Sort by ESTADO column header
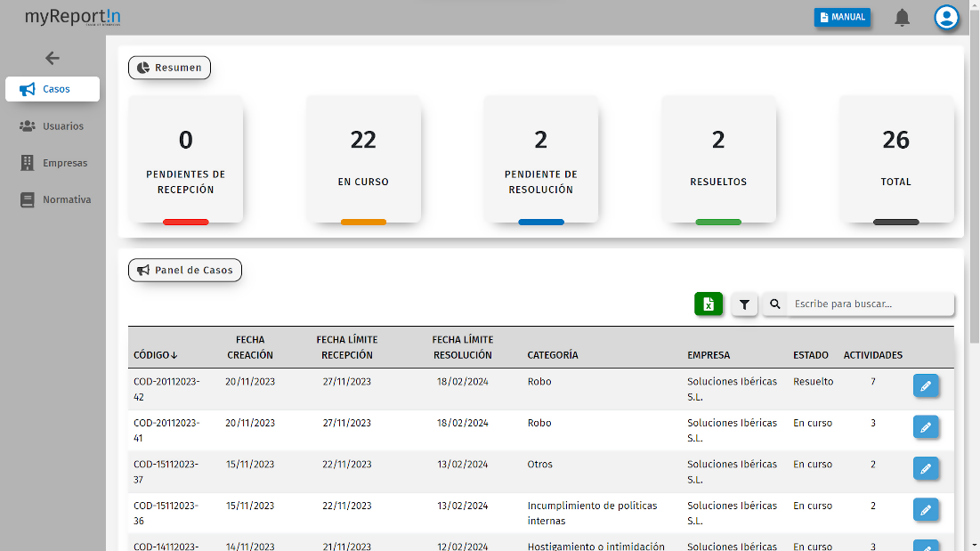The image size is (980, 551). (x=810, y=355)
